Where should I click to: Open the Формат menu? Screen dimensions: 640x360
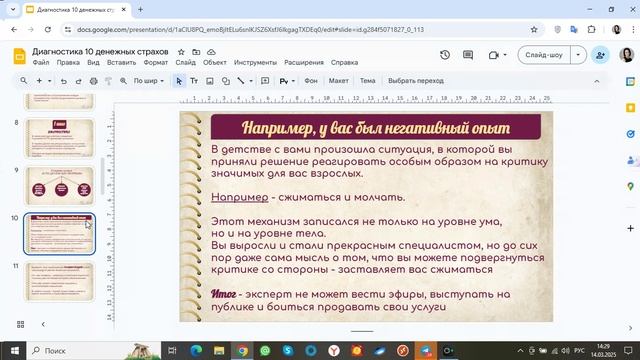tap(156, 62)
